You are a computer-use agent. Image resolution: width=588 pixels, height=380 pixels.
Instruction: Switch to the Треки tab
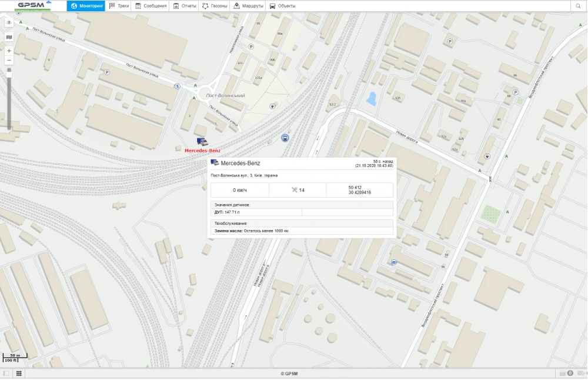119,6
